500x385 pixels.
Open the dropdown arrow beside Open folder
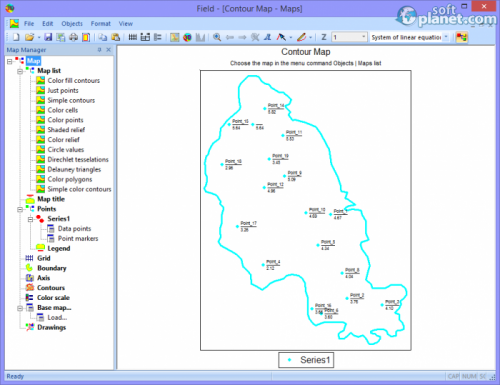coord(39,37)
